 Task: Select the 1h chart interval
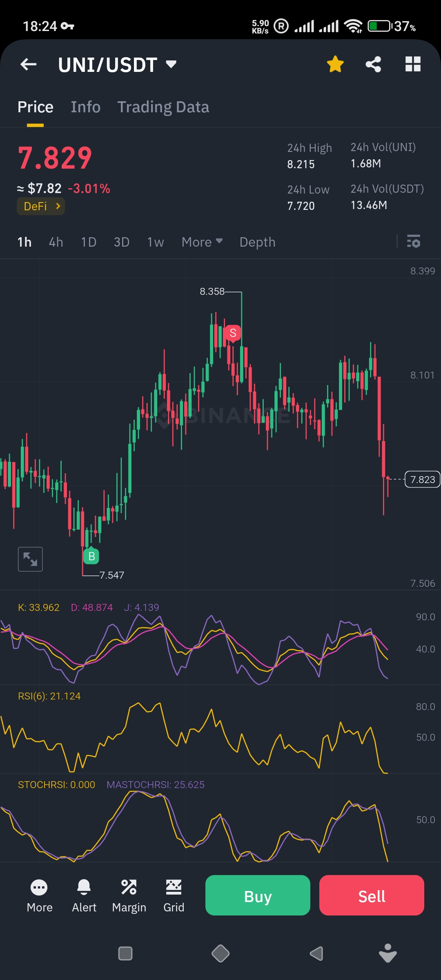[x=24, y=242]
